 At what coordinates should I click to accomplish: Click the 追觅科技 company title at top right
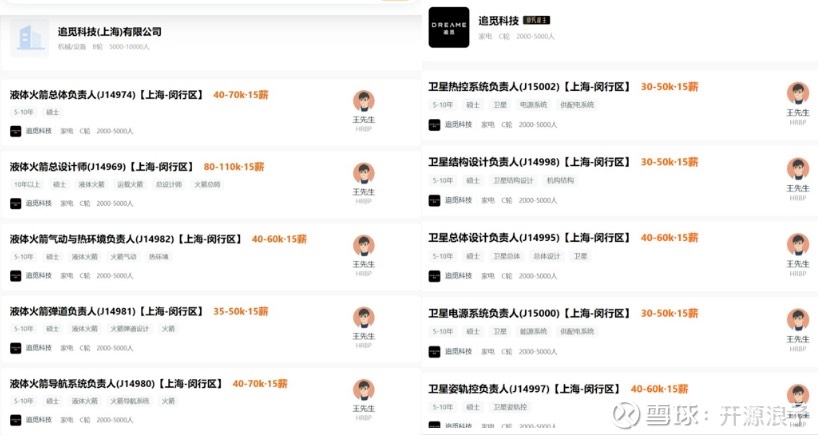coord(498,21)
